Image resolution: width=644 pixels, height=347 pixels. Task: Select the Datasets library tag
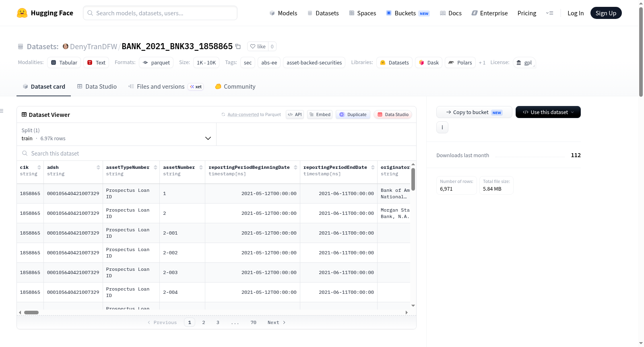point(394,62)
